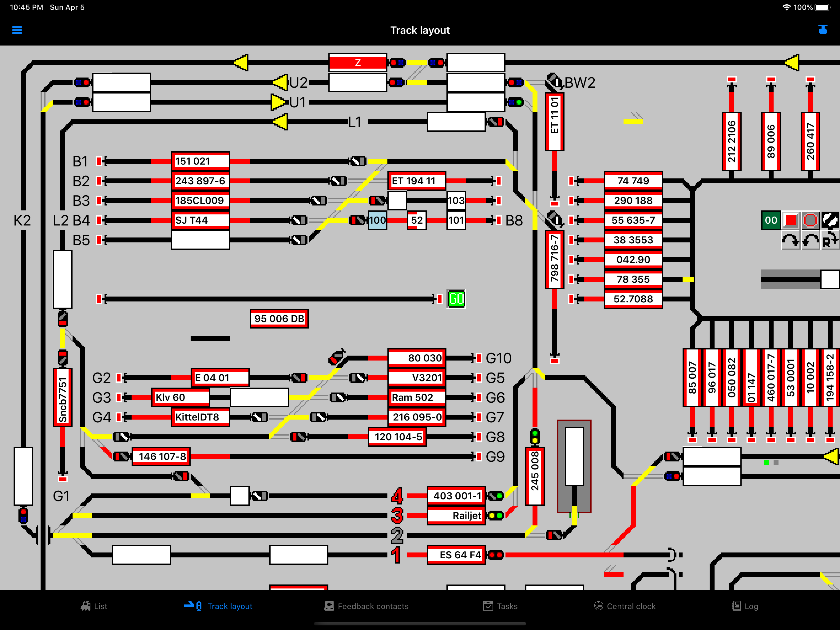The height and width of the screenshot is (630, 840).
Task: Open the Tasks tab
Action: click(x=501, y=606)
